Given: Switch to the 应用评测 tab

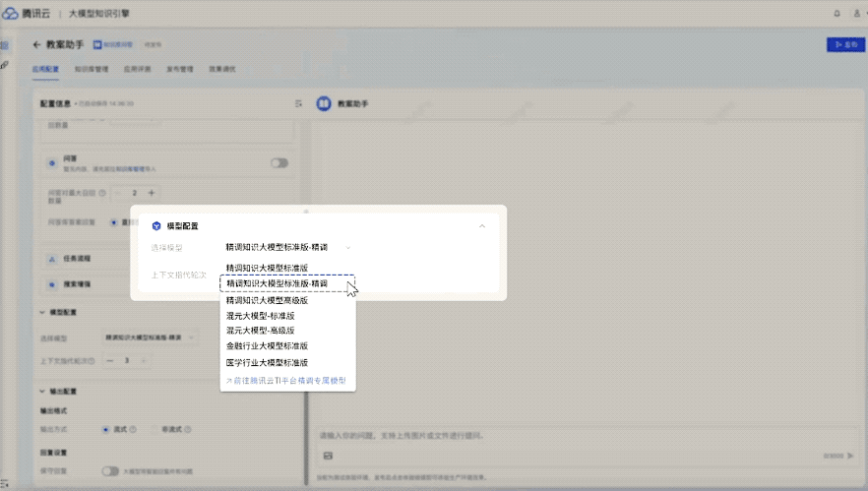Looking at the screenshot, I should (x=137, y=69).
